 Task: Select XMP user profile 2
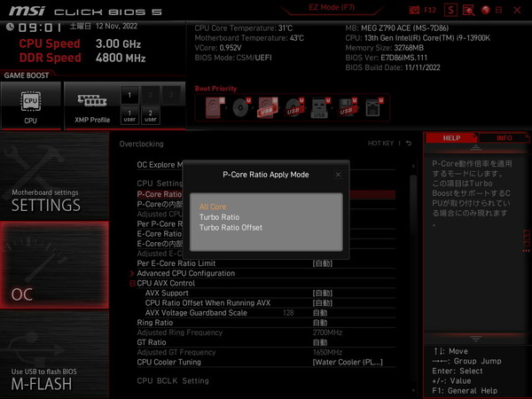(x=151, y=115)
